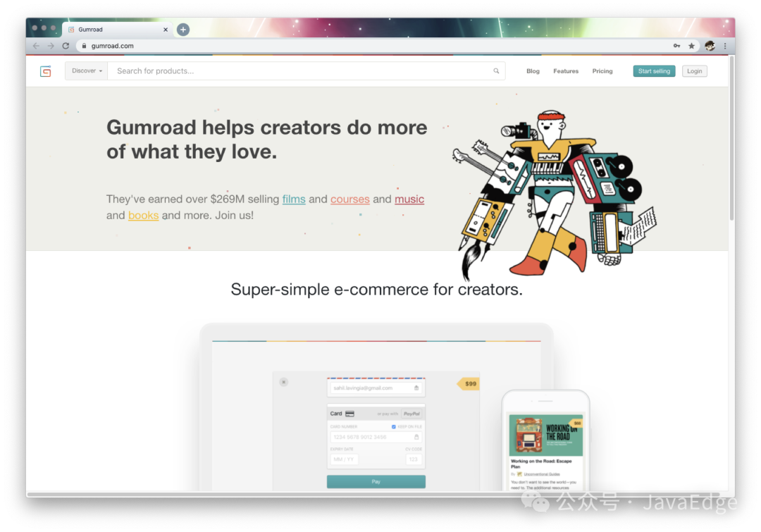Follow the courses link
The height and width of the screenshot is (532, 761).
coord(350,199)
